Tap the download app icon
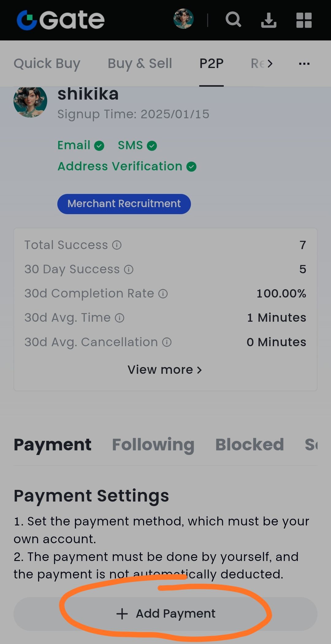 269,20
